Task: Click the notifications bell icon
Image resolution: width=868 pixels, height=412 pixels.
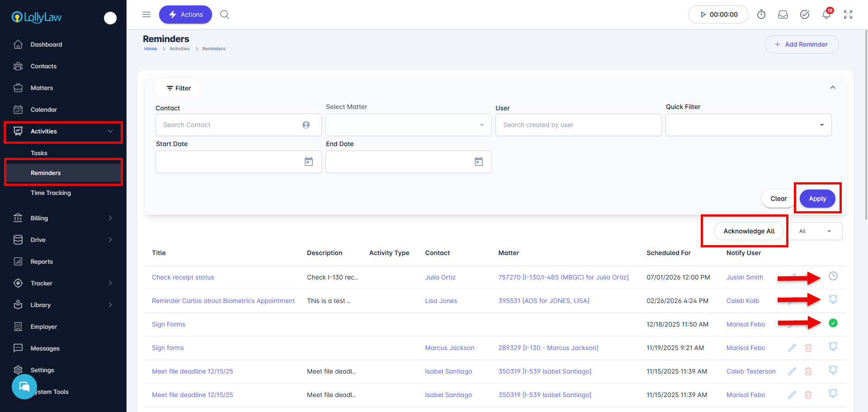Action: click(826, 14)
